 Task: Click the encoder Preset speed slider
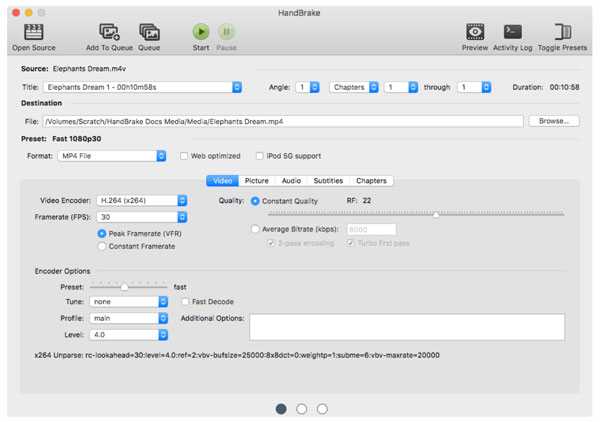click(128, 286)
